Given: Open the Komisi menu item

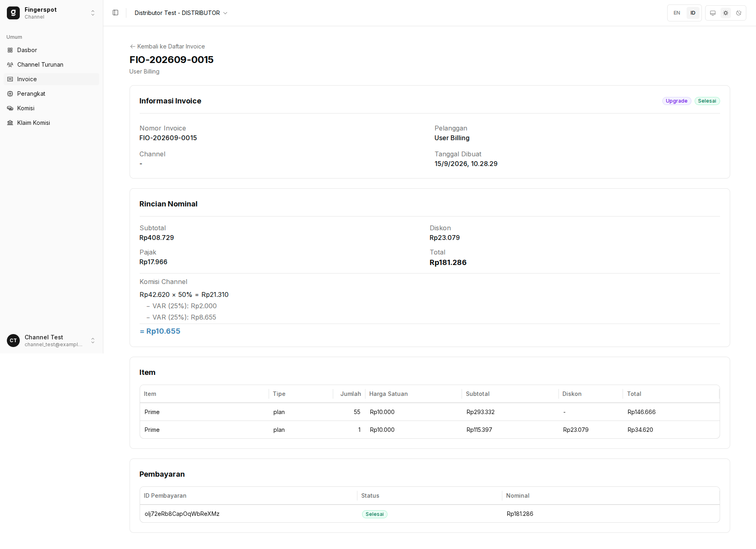Looking at the screenshot, I should coord(52,108).
